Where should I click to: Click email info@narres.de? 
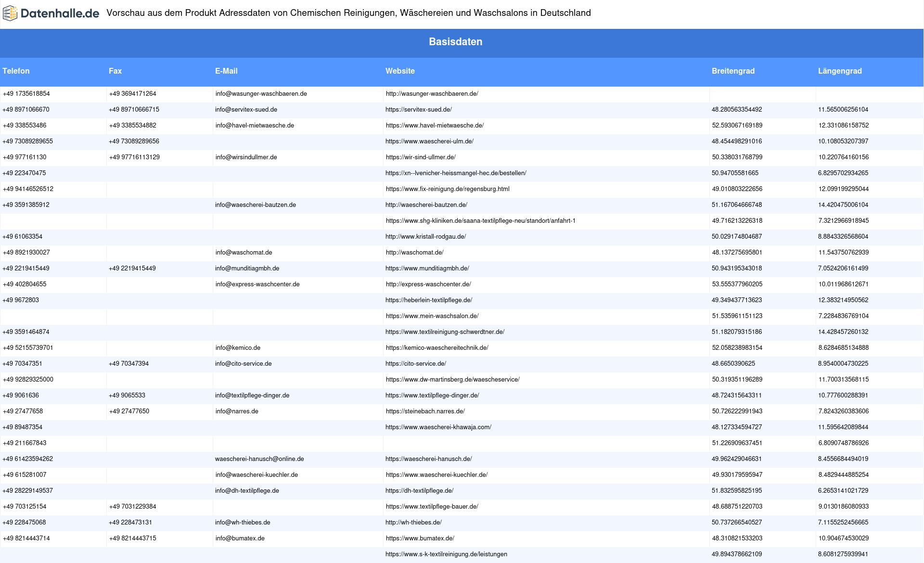point(237,411)
